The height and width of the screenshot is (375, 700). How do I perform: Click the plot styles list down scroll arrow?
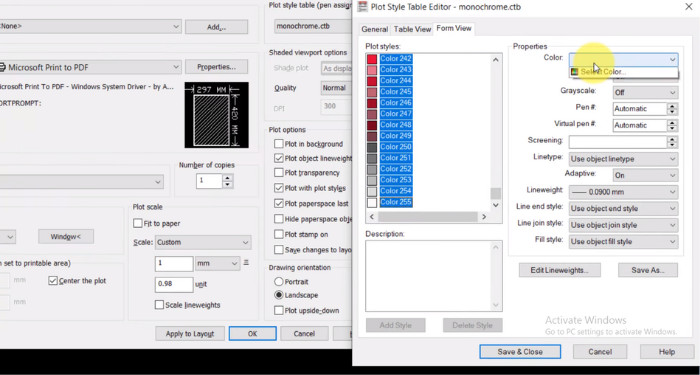tap(496, 205)
